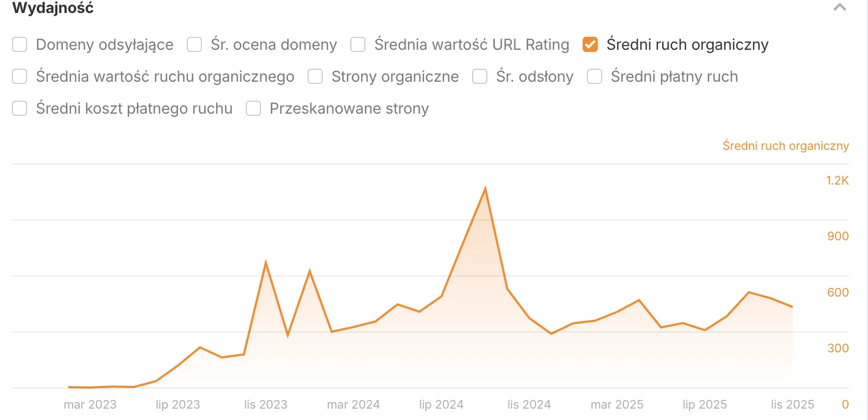Click the lis 2025 x-axis label
868x420 pixels.
coord(792,404)
